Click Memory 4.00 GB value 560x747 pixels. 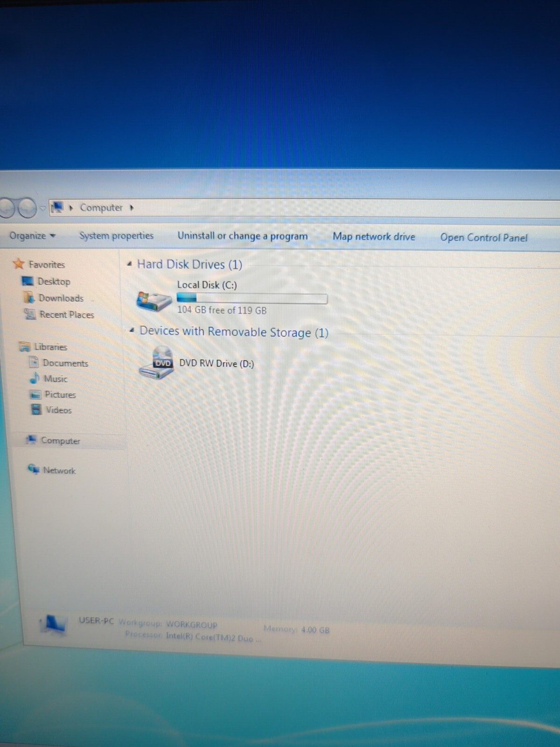[315, 630]
